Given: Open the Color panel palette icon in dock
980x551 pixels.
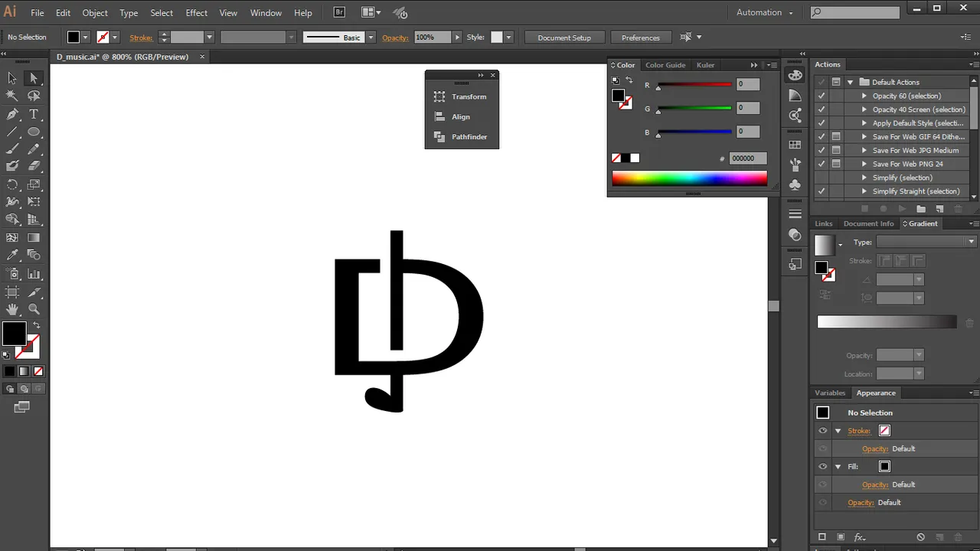Looking at the screenshot, I should pyautogui.click(x=795, y=75).
